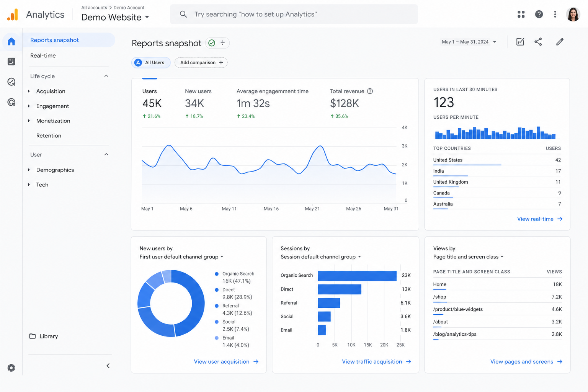Collapse the sidebar with the chevron arrow
This screenshot has height=392, width=588.
tap(108, 366)
